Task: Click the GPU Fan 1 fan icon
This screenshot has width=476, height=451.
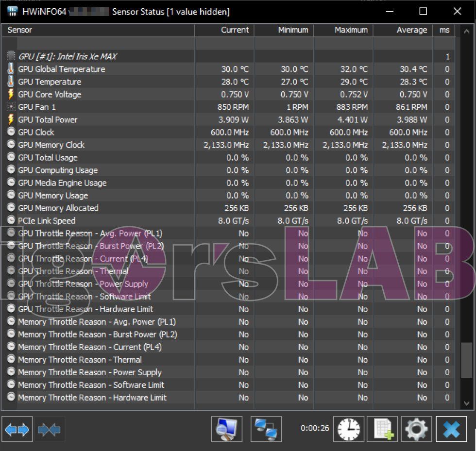Action: (11, 107)
